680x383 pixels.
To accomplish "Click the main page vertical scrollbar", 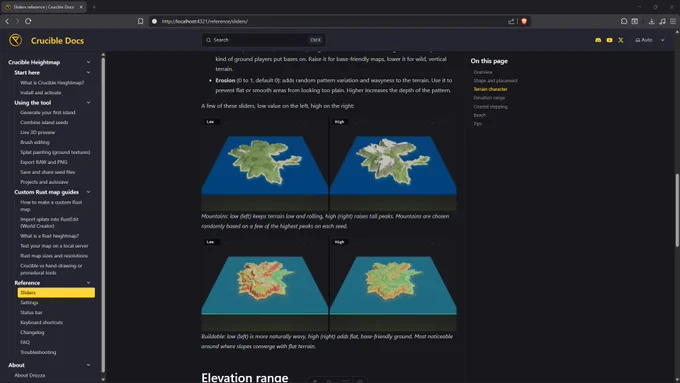I will click(x=677, y=210).
